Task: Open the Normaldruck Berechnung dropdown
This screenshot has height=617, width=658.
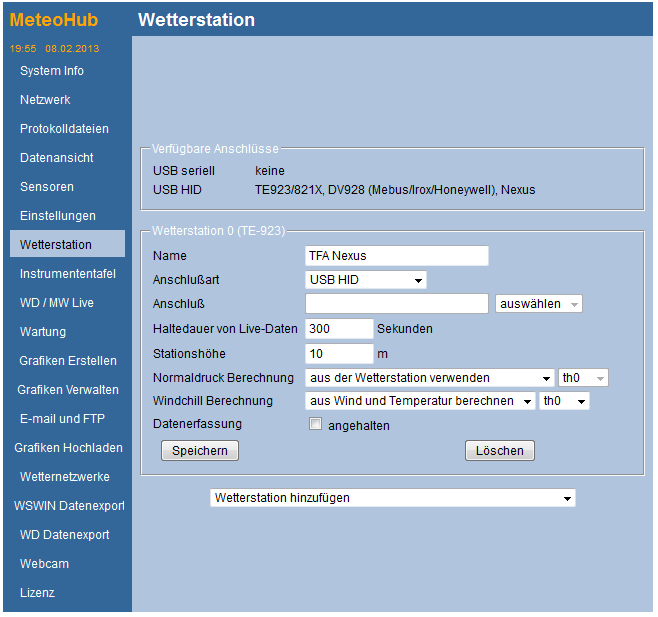Action: [430, 378]
